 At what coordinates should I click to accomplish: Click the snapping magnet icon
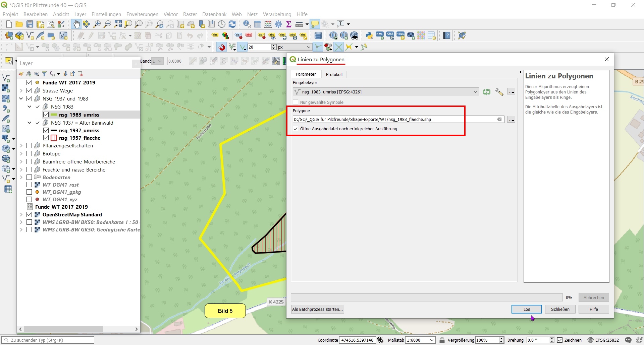[222, 47]
